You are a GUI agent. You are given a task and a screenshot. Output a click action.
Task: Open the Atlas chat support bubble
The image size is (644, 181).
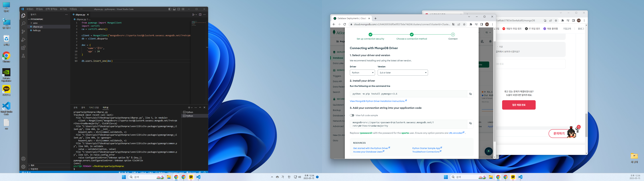coord(489,151)
